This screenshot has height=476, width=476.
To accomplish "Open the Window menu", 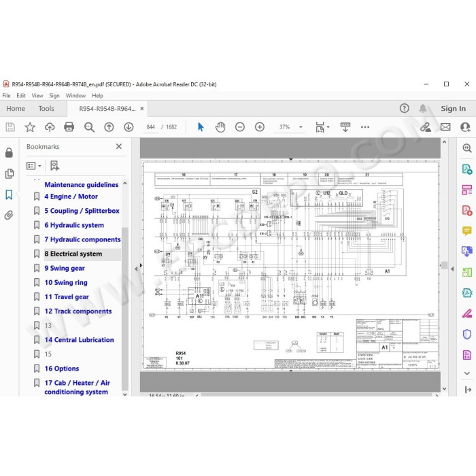I will [x=75, y=96].
